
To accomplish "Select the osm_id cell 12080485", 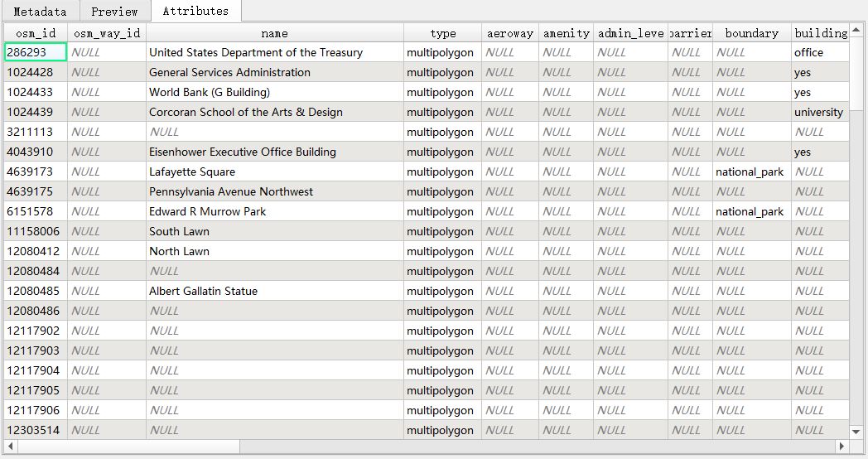I will pyautogui.click(x=36, y=292).
